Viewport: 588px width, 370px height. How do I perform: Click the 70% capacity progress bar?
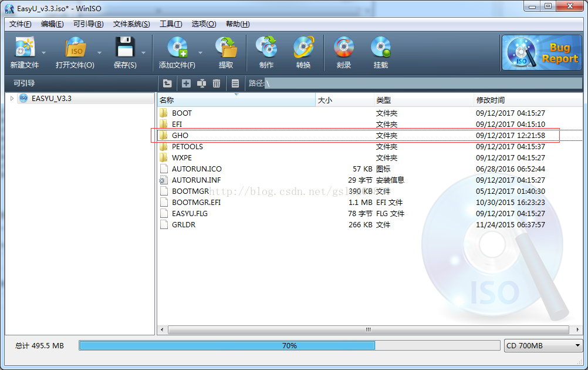[289, 345]
